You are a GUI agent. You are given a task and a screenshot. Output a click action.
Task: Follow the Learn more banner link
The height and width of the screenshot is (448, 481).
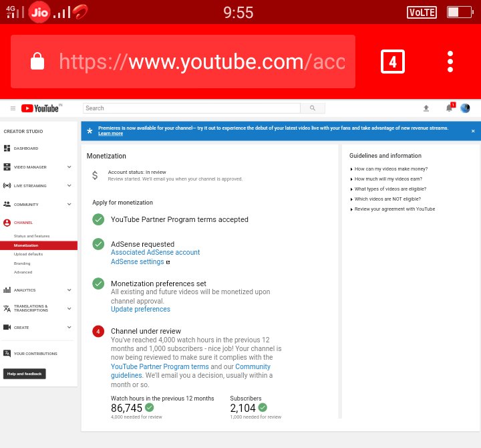pos(110,134)
